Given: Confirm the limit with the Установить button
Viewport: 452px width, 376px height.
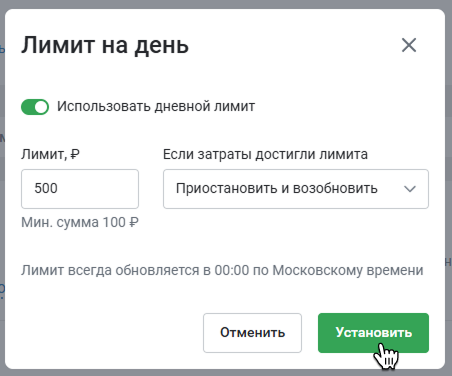Looking at the screenshot, I should 373,333.
